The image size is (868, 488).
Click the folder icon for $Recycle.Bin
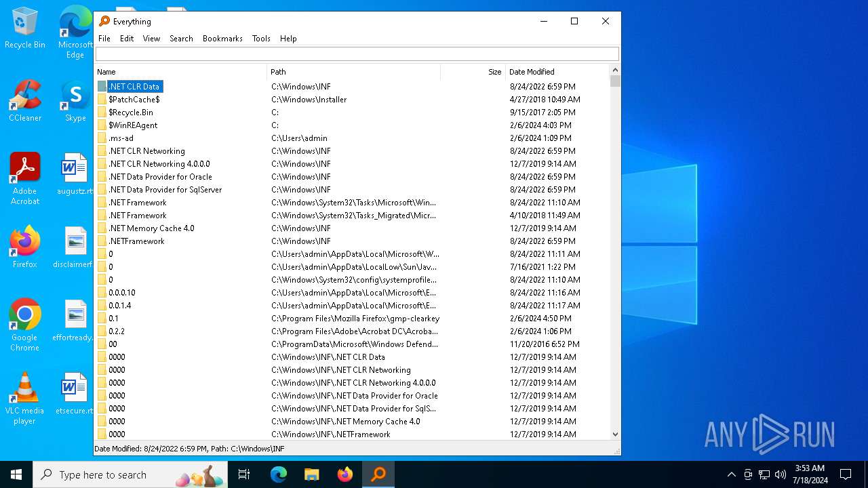102,113
